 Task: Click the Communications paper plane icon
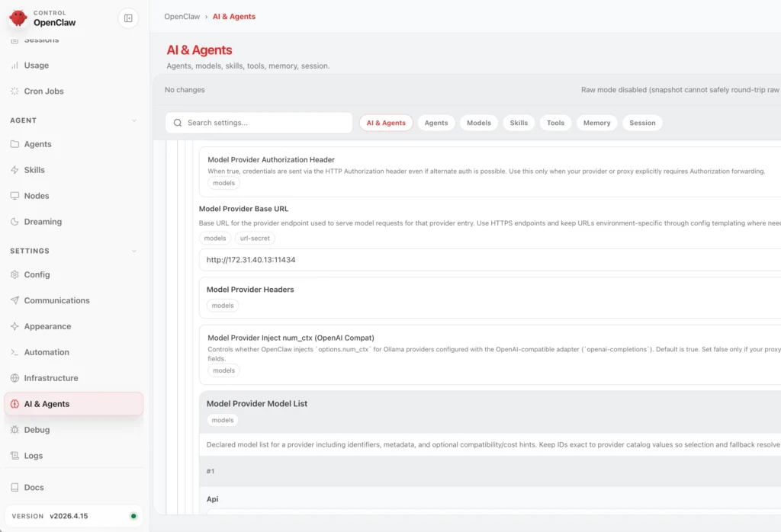pyautogui.click(x=15, y=300)
